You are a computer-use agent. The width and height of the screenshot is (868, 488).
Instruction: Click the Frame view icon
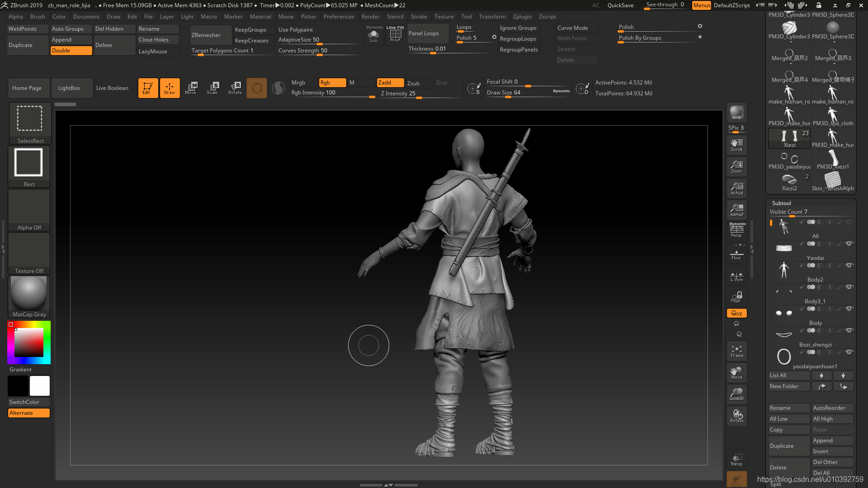pos(736,351)
